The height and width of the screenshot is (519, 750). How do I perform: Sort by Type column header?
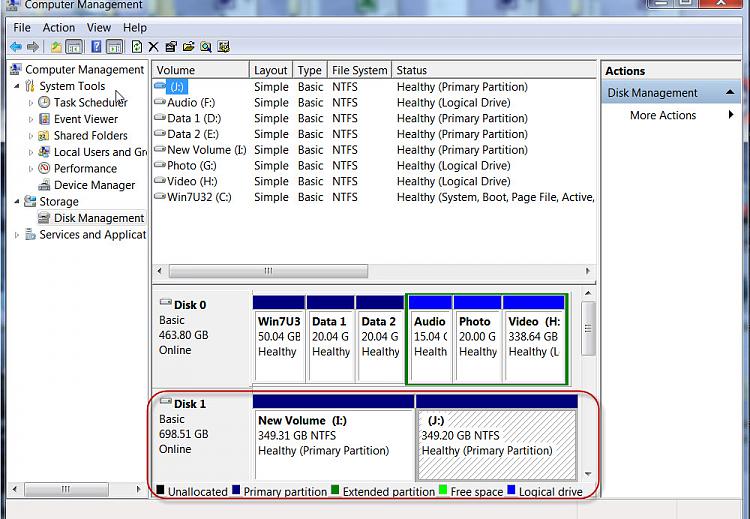310,70
